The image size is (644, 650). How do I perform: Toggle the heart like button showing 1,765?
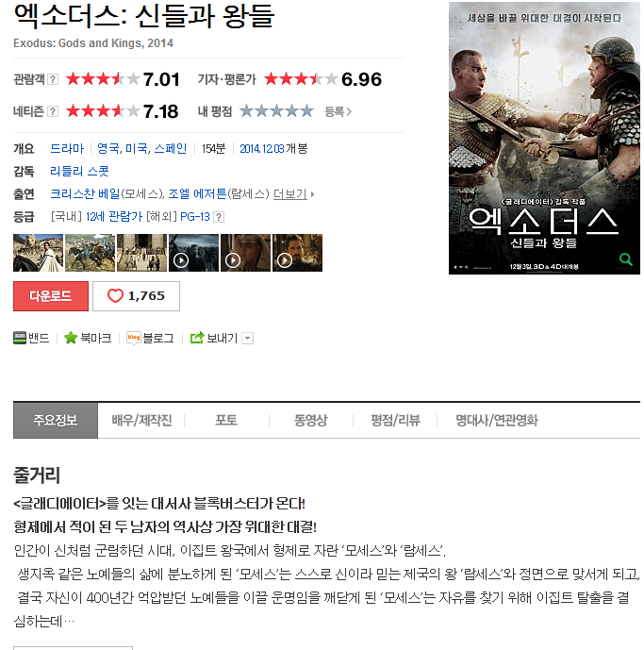(x=136, y=296)
